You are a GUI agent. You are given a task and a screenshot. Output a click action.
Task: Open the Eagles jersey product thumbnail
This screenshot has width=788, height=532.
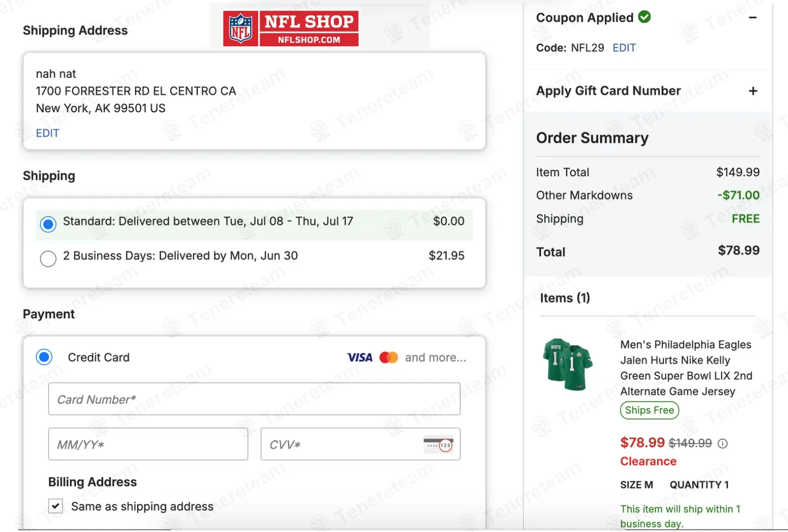pyautogui.click(x=567, y=365)
